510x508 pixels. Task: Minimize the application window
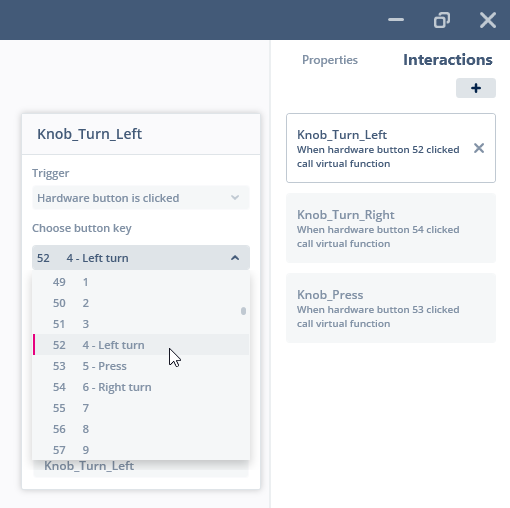click(396, 20)
